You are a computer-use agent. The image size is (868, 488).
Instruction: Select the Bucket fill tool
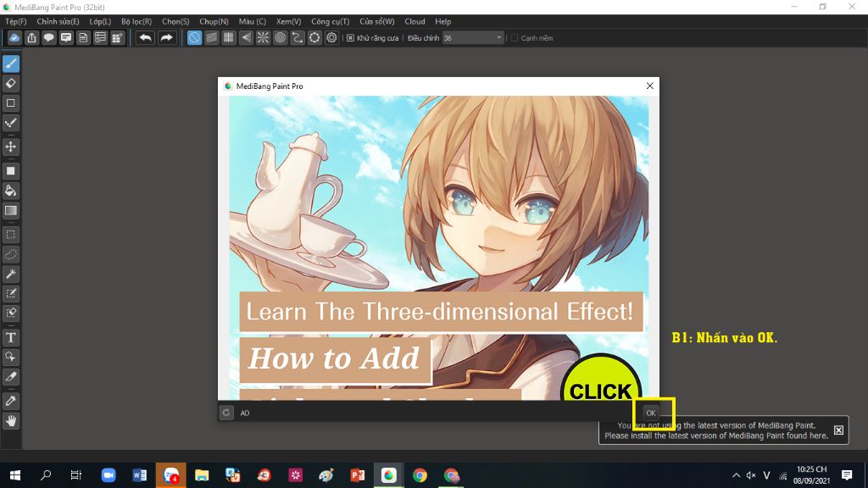pyautogui.click(x=10, y=191)
